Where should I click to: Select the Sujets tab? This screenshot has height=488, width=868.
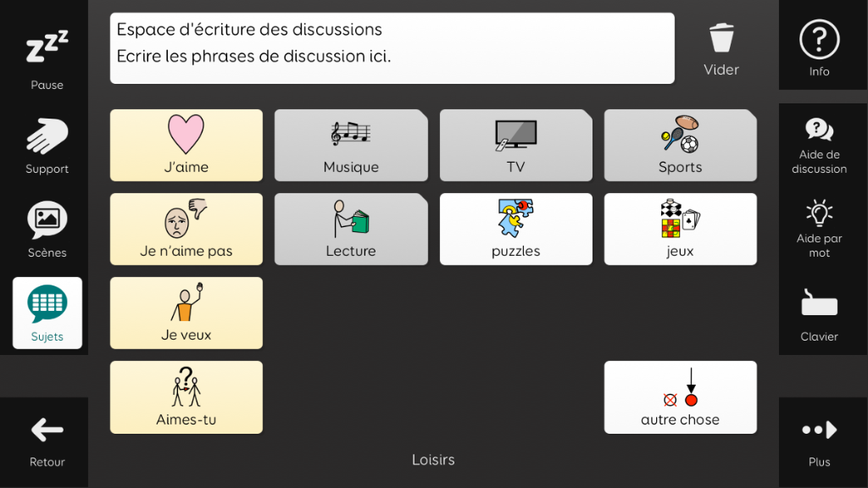(47, 313)
